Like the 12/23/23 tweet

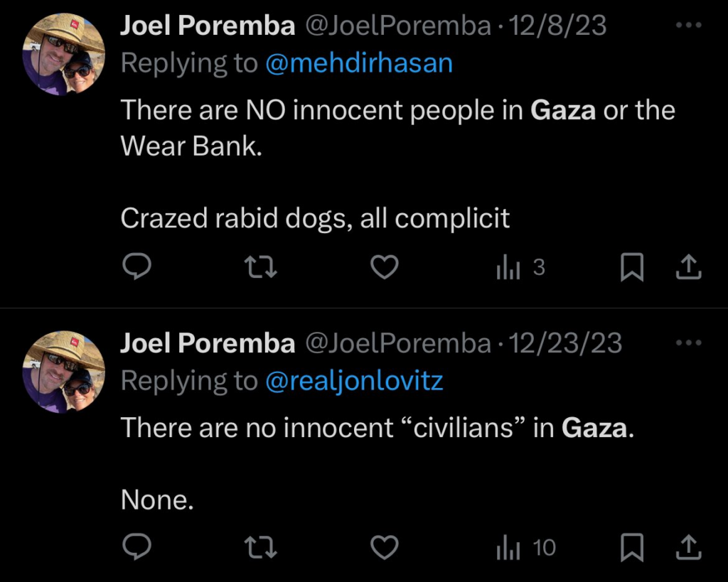click(384, 547)
